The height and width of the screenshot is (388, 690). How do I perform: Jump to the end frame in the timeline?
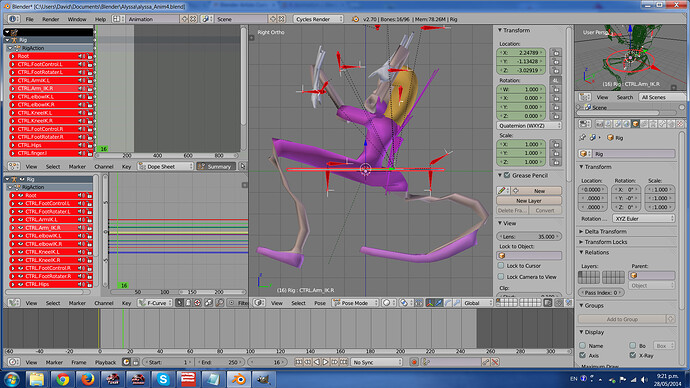click(344, 362)
